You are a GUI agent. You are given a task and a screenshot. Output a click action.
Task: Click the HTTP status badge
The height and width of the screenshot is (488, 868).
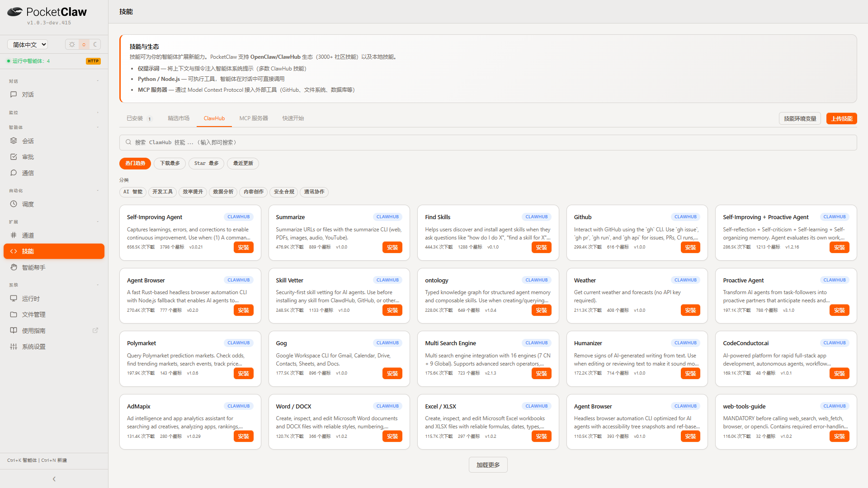point(93,61)
